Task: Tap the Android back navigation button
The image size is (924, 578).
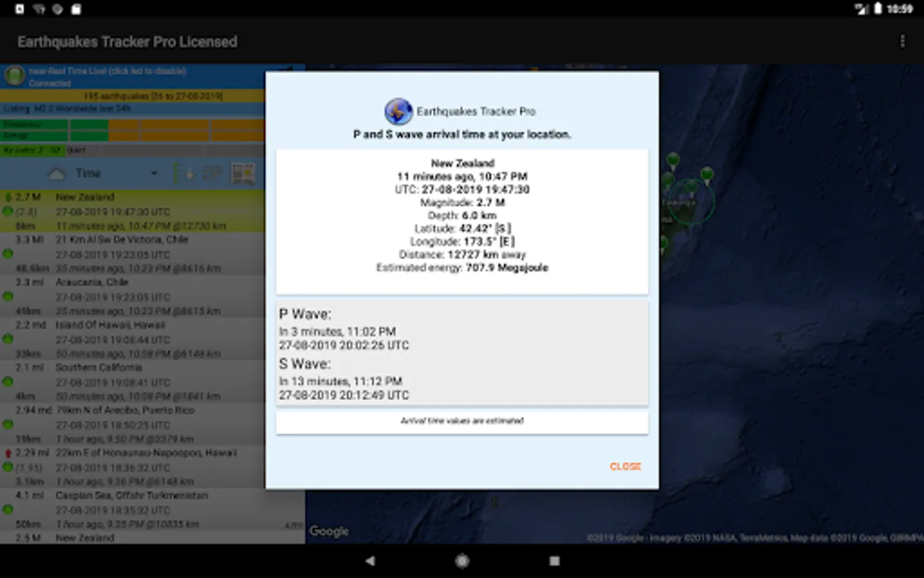Action: (x=370, y=561)
